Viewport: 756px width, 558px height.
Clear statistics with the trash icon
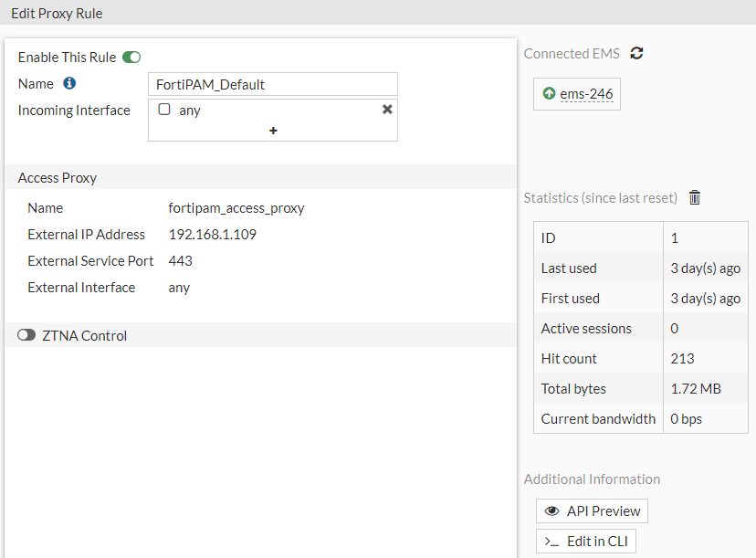(695, 197)
